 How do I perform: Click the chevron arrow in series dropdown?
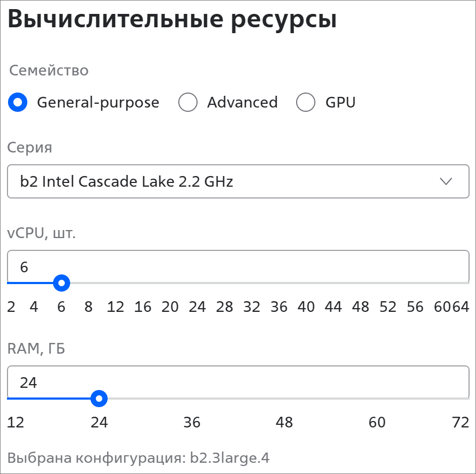[x=445, y=182]
